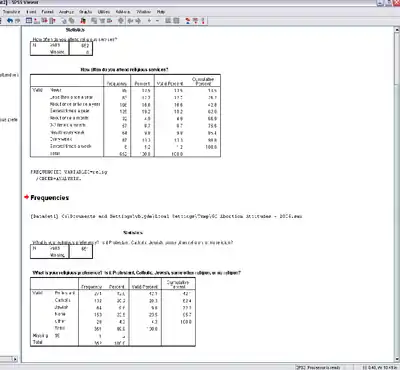Click the Promote left arrow icon
This screenshot has width=400, height=370.
[x=130, y=21]
